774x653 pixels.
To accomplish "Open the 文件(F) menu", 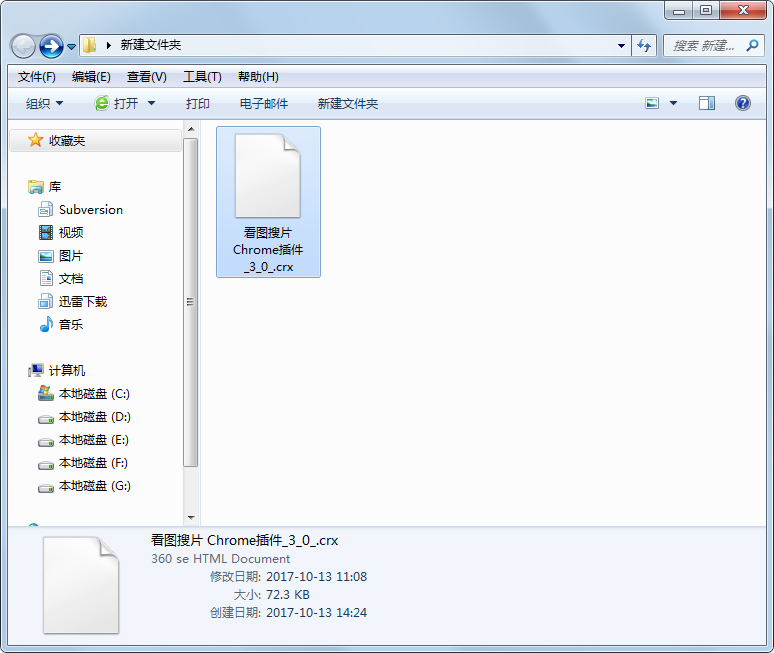I will 36,77.
